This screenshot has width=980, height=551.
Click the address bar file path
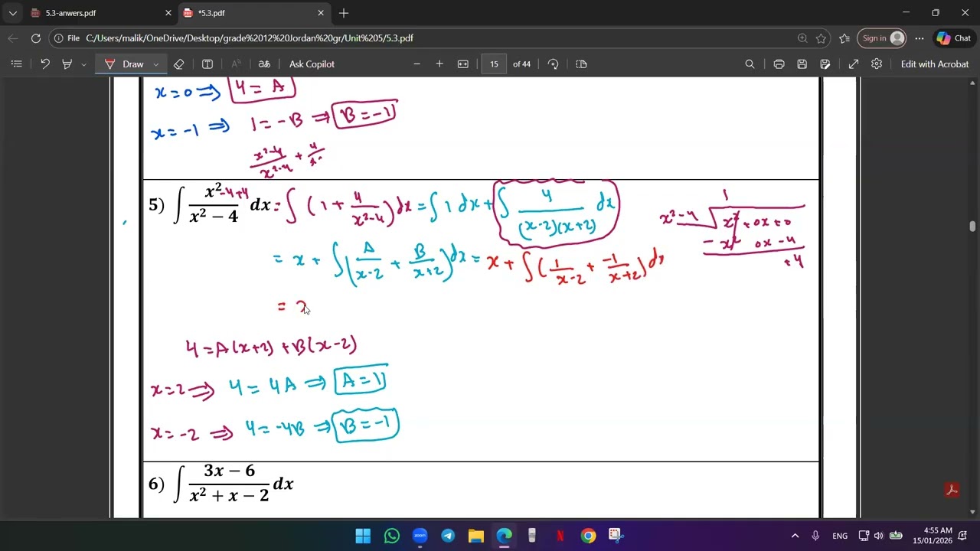(250, 38)
